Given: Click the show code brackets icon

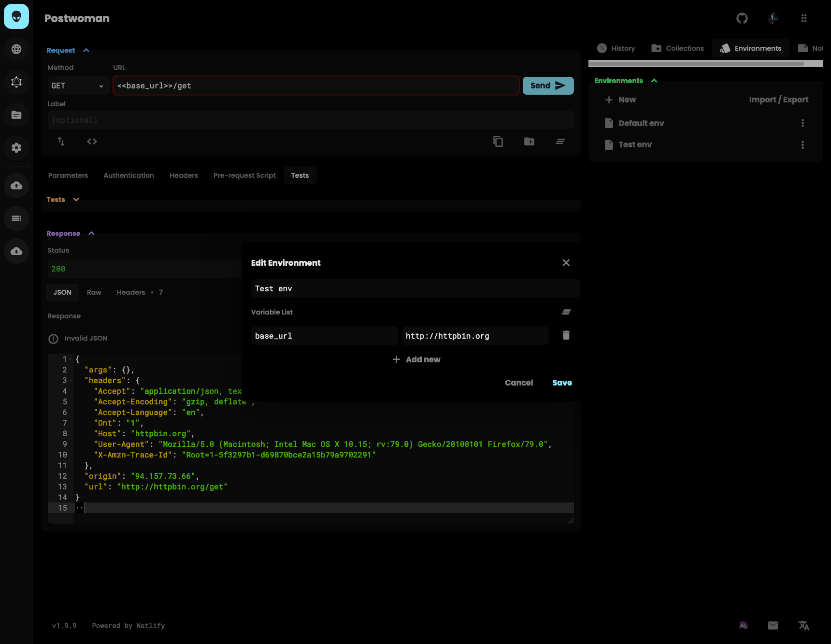Looking at the screenshot, I should (x=92, y=142).
